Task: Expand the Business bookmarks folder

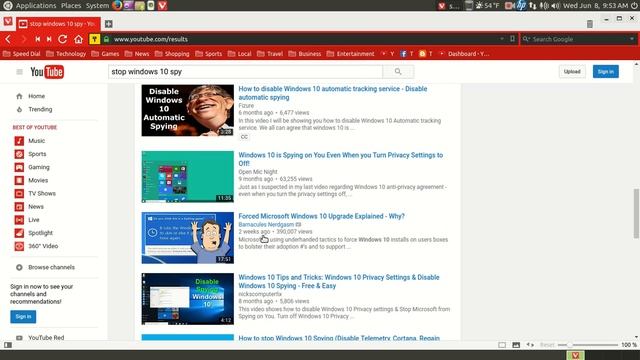Action: point(305,54)
